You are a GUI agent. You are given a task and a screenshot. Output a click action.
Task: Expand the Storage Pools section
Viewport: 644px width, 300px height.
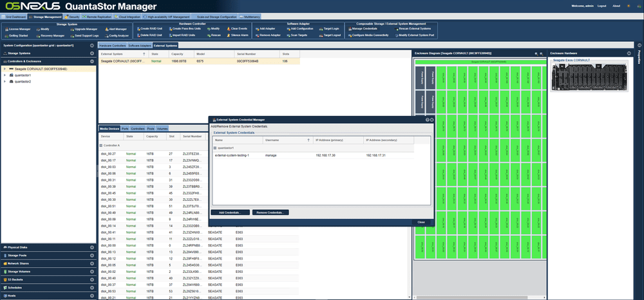[x=92, y=256]
